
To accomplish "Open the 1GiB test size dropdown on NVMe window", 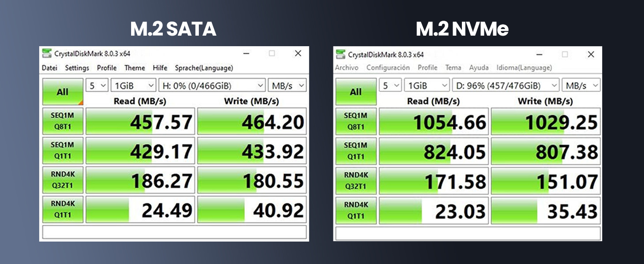I will 426,85.
